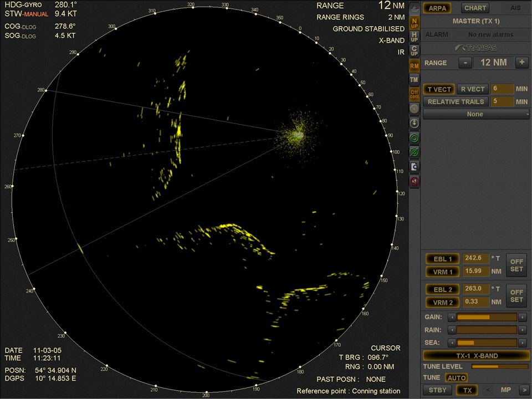
Task: Click the TUNE LEVEL indicator bar
Action: (x=500, y=367)
